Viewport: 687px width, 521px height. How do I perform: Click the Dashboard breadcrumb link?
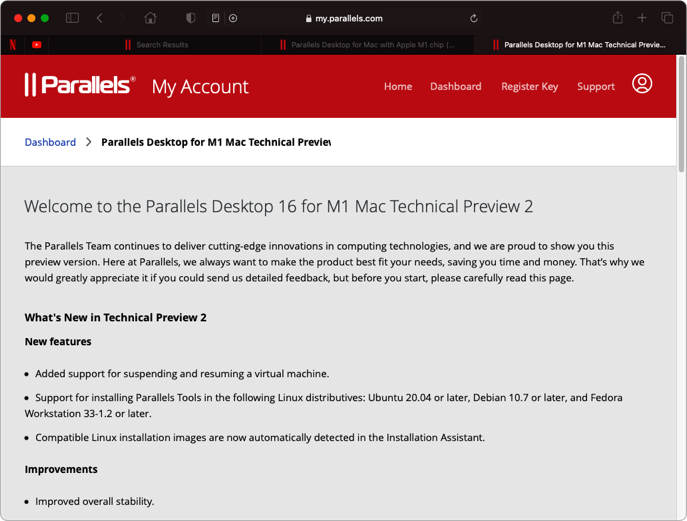[x=50, y=142]
